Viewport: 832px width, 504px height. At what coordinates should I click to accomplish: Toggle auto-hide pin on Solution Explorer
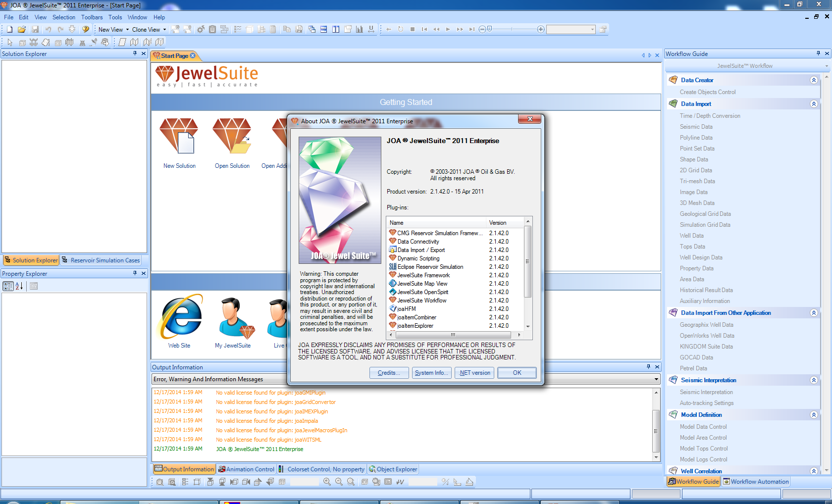(x=135, y=53)
